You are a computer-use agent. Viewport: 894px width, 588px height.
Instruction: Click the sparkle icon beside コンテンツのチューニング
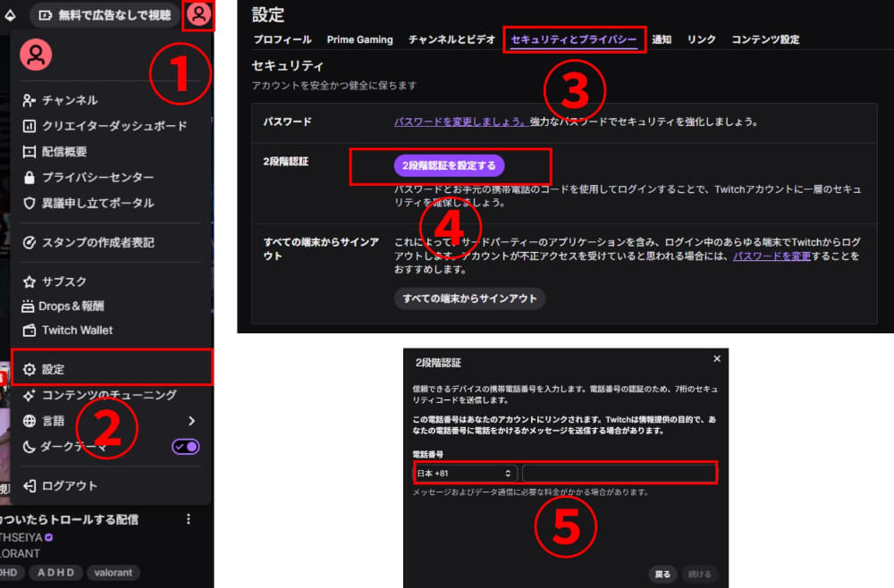[30, 395]
